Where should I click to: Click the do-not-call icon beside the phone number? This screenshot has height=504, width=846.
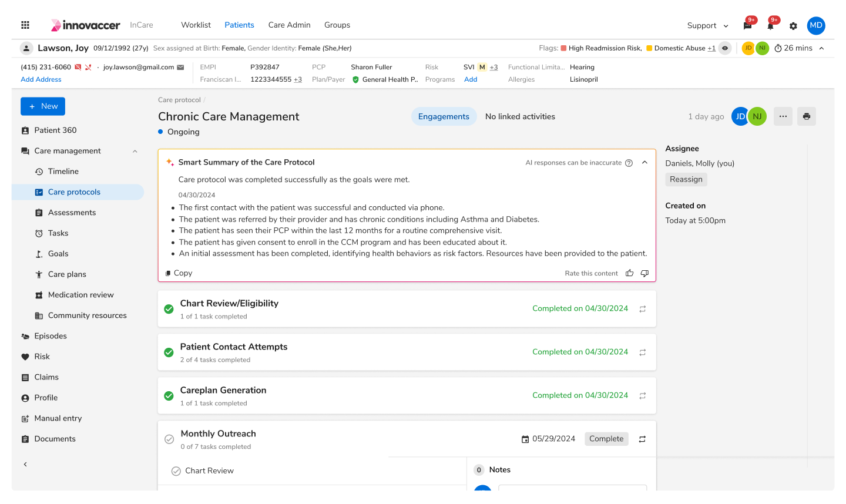[x=88, y=67]
